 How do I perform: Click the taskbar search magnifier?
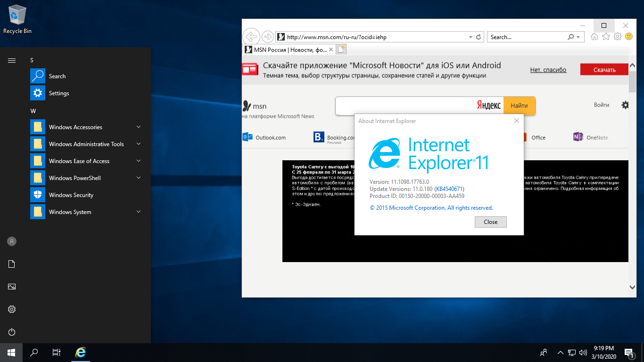coord(34,352)
